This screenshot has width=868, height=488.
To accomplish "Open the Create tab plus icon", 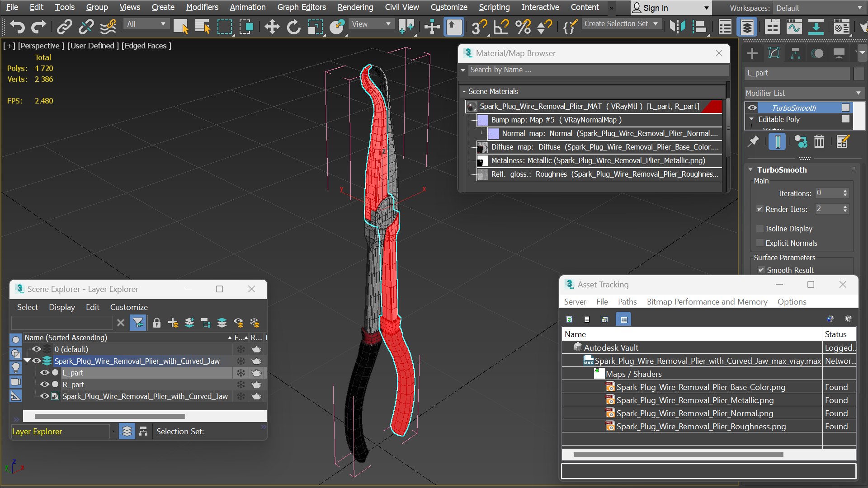I will (x=752, y=53).
